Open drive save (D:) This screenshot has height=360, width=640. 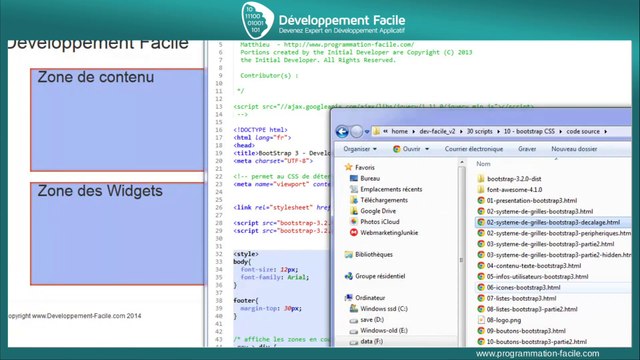(367, 320)
